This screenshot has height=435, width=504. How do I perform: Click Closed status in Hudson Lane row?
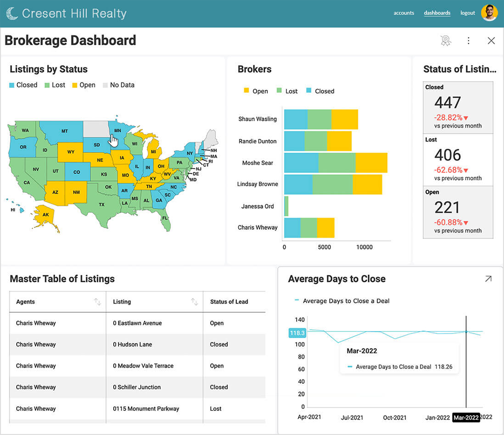pos(219,344)
